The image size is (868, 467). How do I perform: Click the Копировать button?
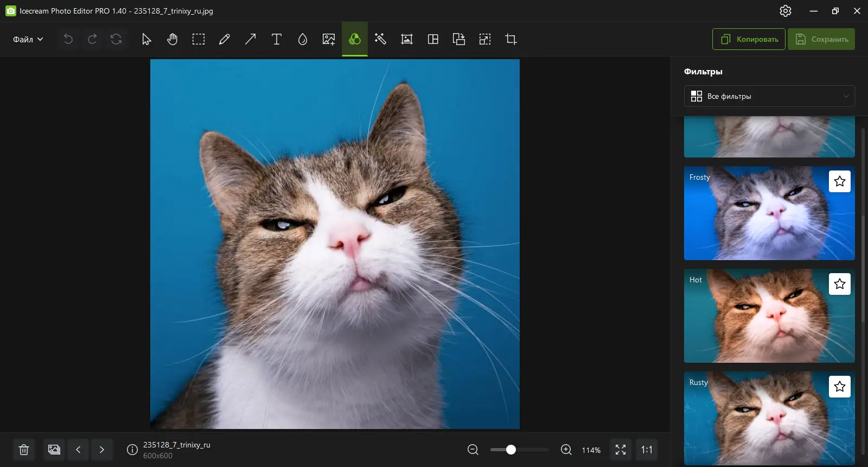tap(749, 39)
